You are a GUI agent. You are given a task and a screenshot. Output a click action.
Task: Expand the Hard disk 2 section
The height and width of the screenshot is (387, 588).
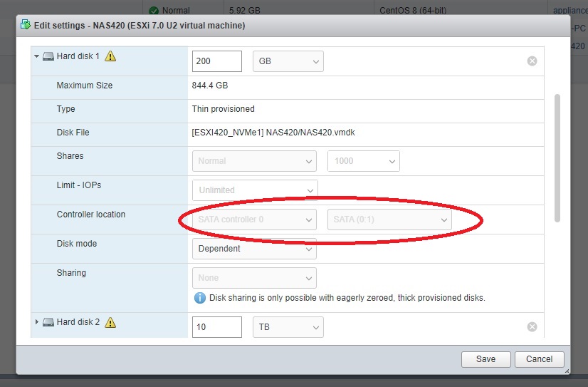pyautogui.click(x=36, y=321)
